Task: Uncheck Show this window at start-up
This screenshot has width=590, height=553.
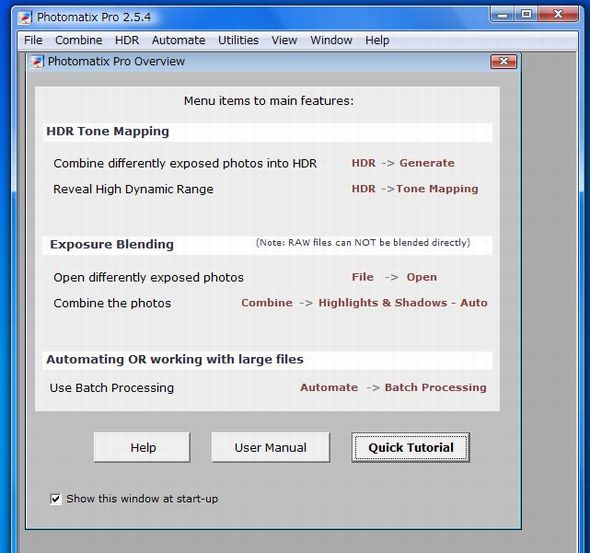Action: 56,499
